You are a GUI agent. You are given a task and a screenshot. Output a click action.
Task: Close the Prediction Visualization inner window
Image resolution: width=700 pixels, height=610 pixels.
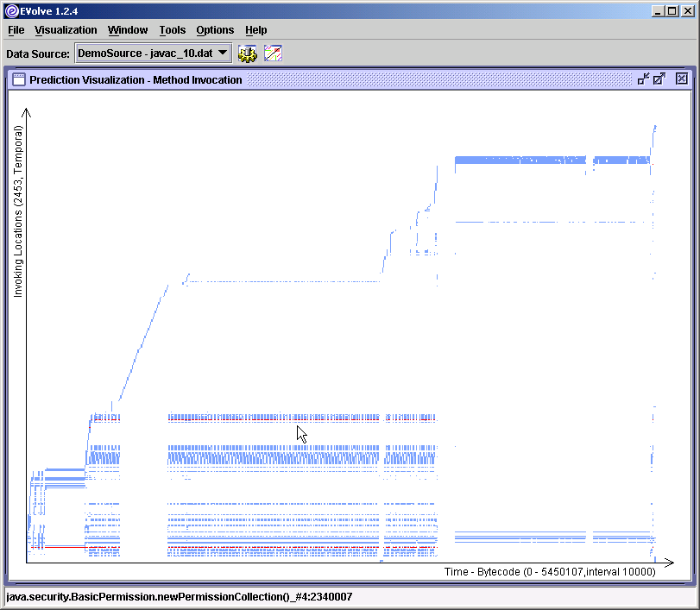point(681,79)
